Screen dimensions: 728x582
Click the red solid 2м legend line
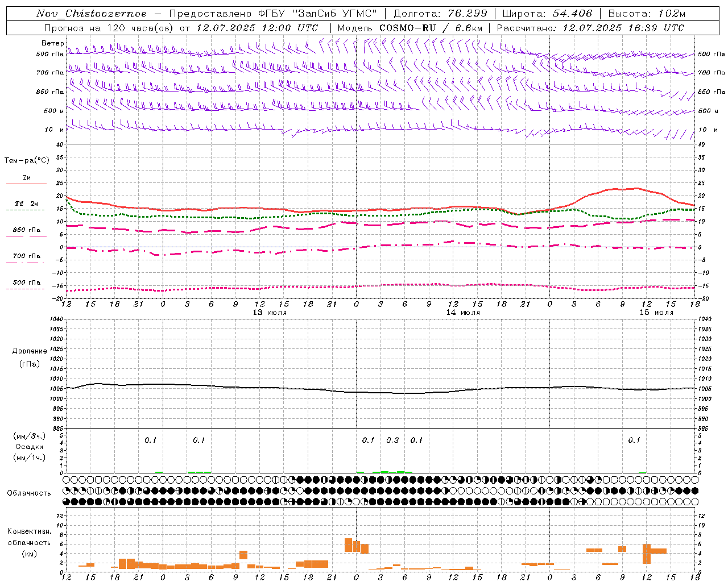[26, 184]
